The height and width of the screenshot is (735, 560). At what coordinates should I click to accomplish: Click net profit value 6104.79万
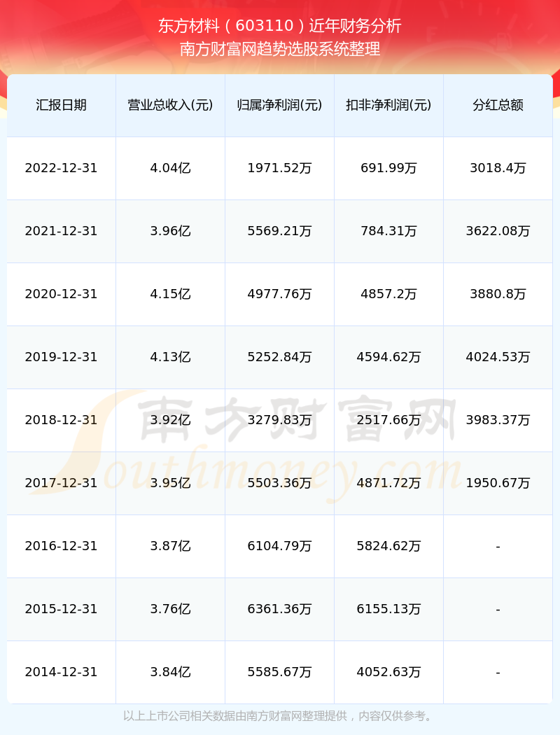(280, 545)
